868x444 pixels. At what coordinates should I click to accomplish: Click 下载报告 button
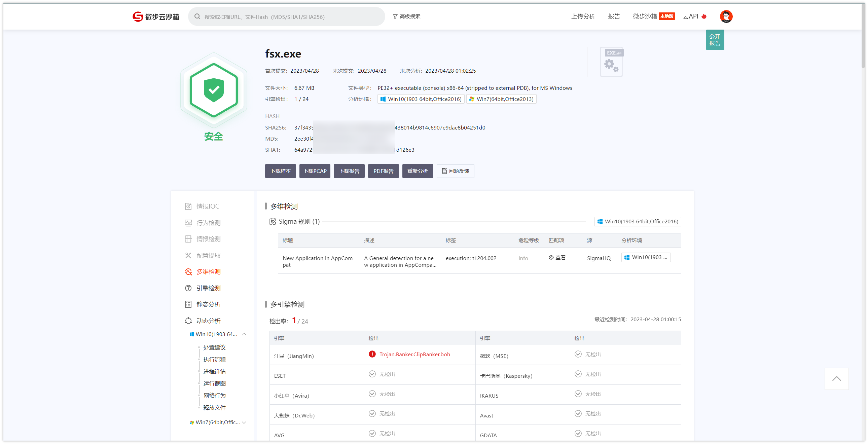(x=349, y=171)
